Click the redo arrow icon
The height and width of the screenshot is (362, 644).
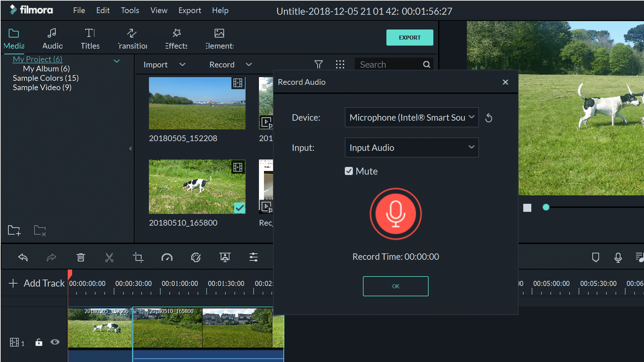52,256
